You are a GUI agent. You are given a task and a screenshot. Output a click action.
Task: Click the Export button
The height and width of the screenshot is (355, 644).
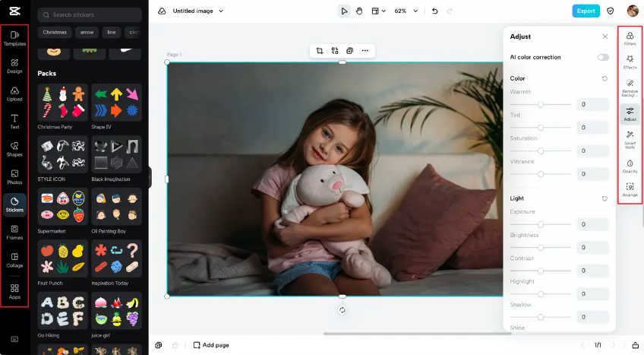click(x=586, y=11)
